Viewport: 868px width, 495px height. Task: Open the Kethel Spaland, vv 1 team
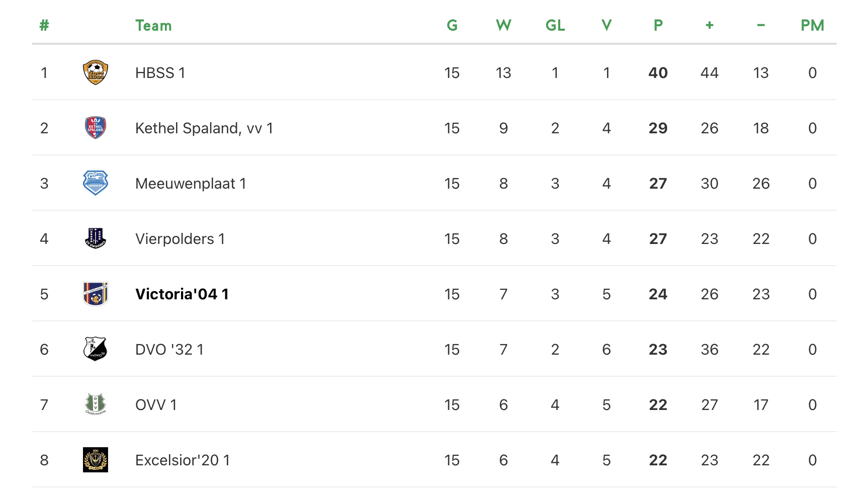tap(204, 128)
